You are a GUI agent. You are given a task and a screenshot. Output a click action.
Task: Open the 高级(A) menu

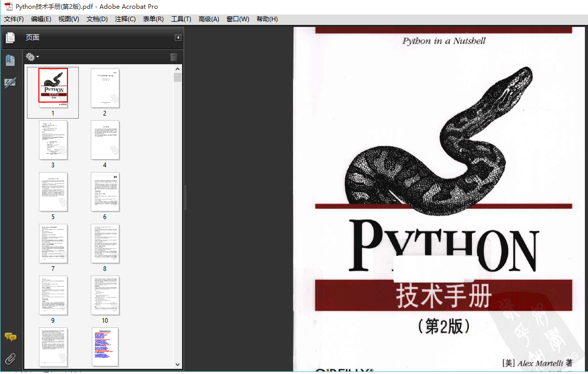(x=209, y=19)
